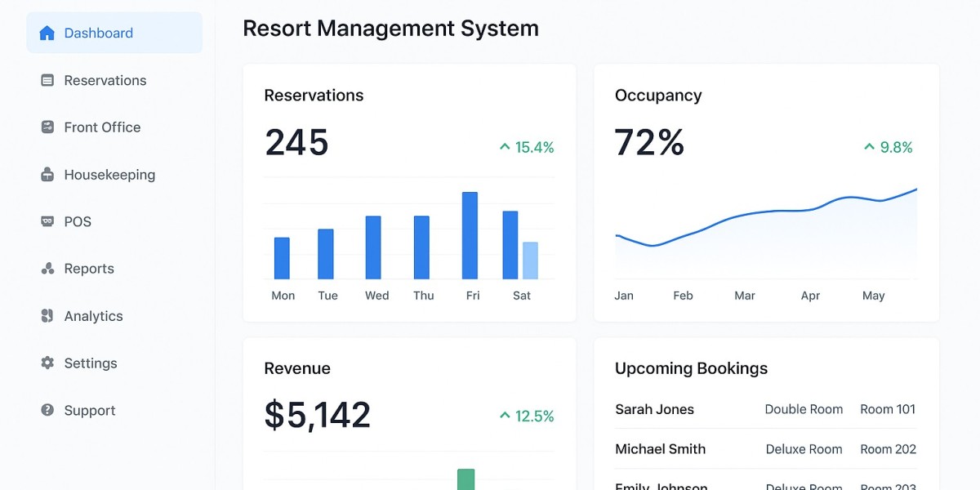Open the Dashboard menu item
This screenshot has height=490, width=980.
coord(114,33)
